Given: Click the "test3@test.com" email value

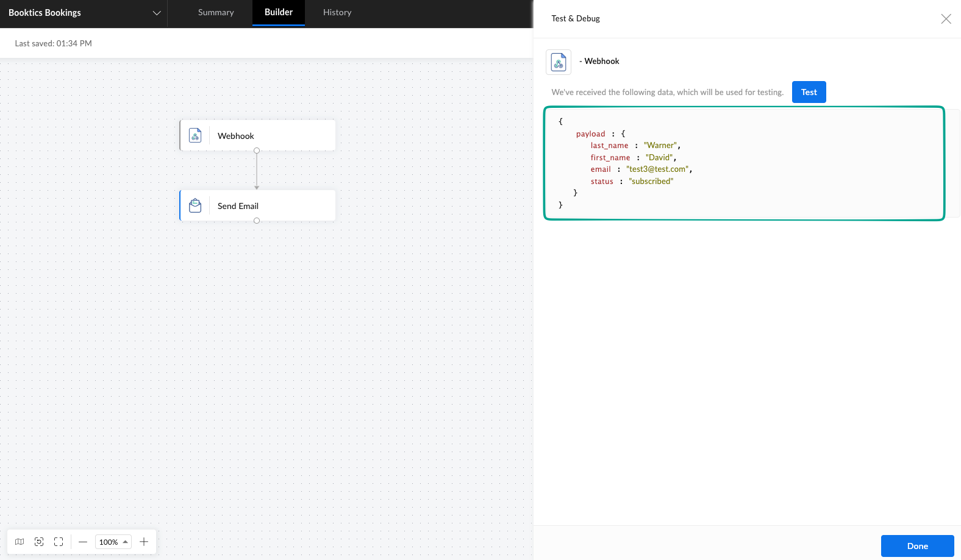Looking at the screenshot, I should (657, 169).
